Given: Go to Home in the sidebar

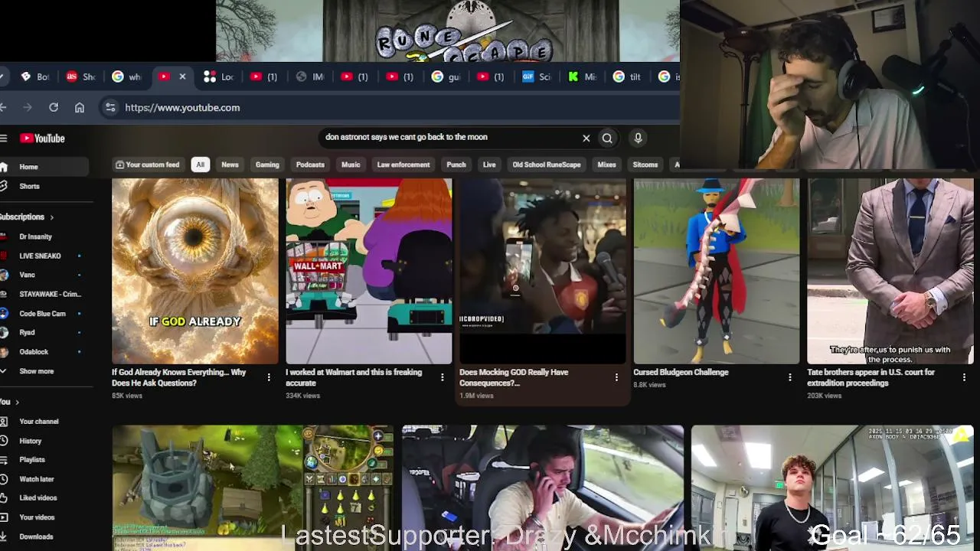Looking at the screenshot, I should coord(44,167).
